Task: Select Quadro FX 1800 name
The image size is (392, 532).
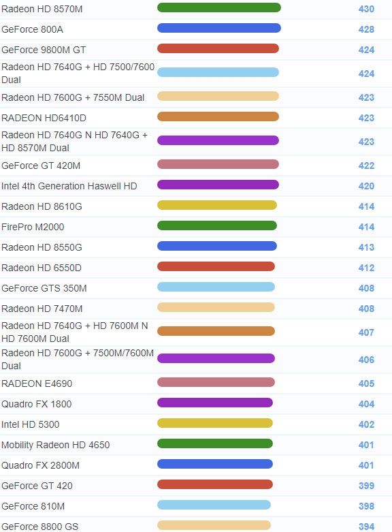Action: click(37, 404)
